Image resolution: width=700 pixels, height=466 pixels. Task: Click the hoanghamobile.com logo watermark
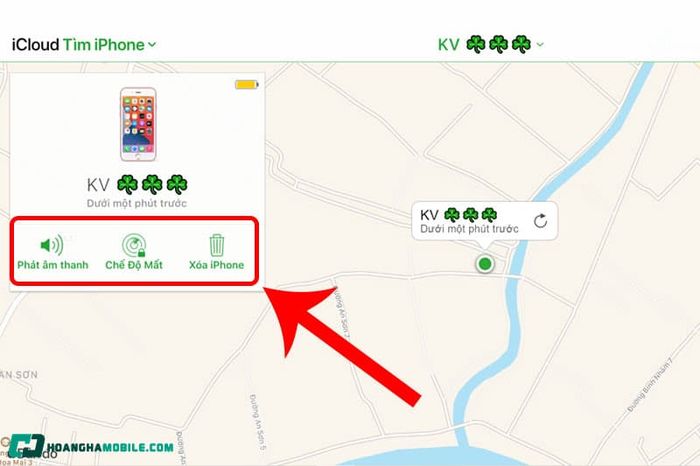(91, 446)
